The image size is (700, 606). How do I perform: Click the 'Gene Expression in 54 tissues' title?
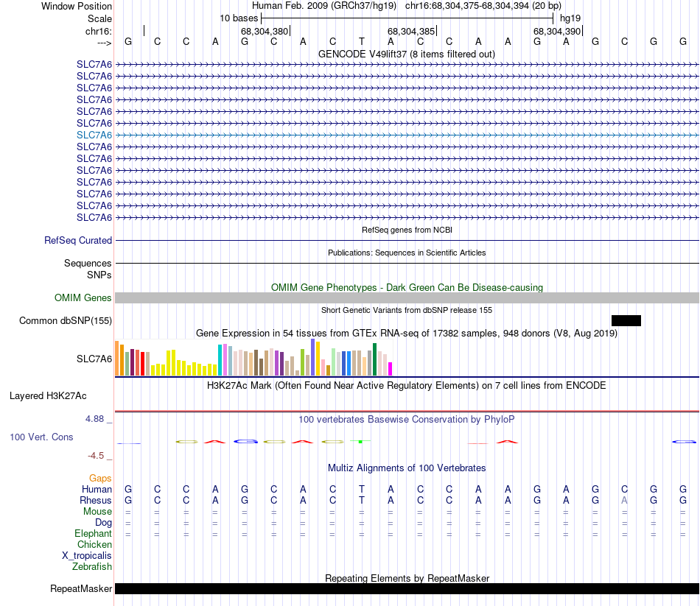tap(407, 333)
